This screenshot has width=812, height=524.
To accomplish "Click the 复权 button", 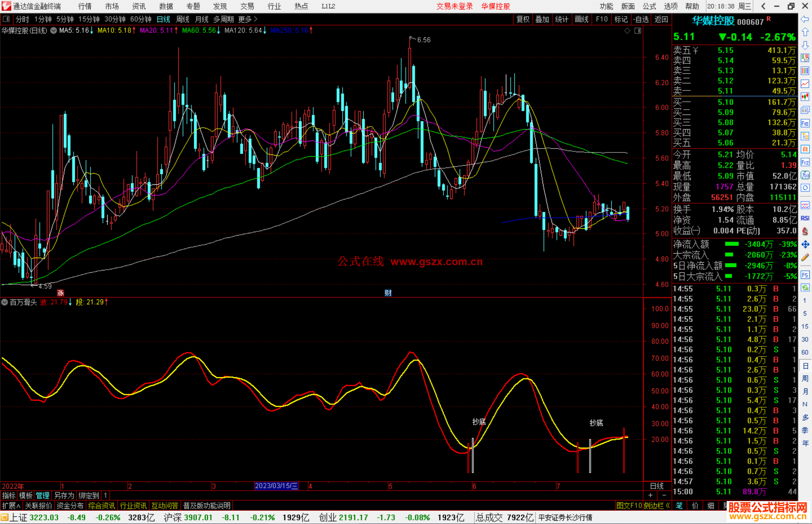I will tap(523, 19).
